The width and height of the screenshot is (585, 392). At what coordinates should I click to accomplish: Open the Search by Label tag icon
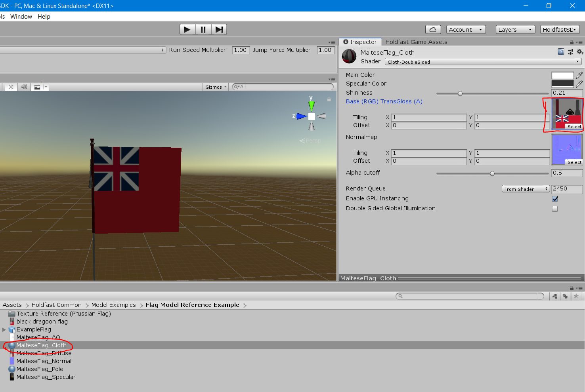coord(565,296)
